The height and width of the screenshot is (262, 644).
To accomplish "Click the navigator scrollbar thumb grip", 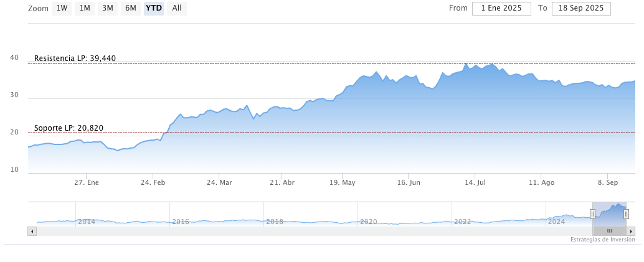I will point(610,231).
